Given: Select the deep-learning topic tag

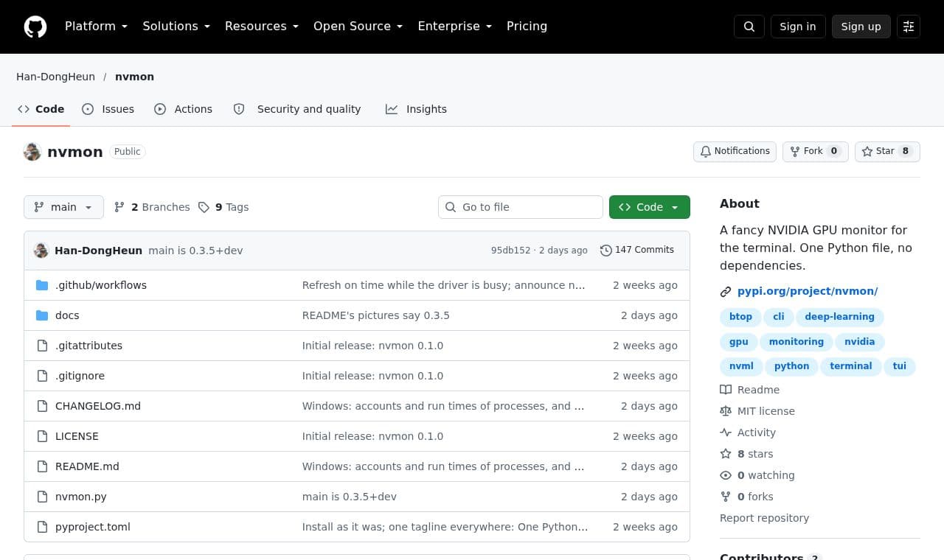Looking at the screenshot, I should [839, 317].
